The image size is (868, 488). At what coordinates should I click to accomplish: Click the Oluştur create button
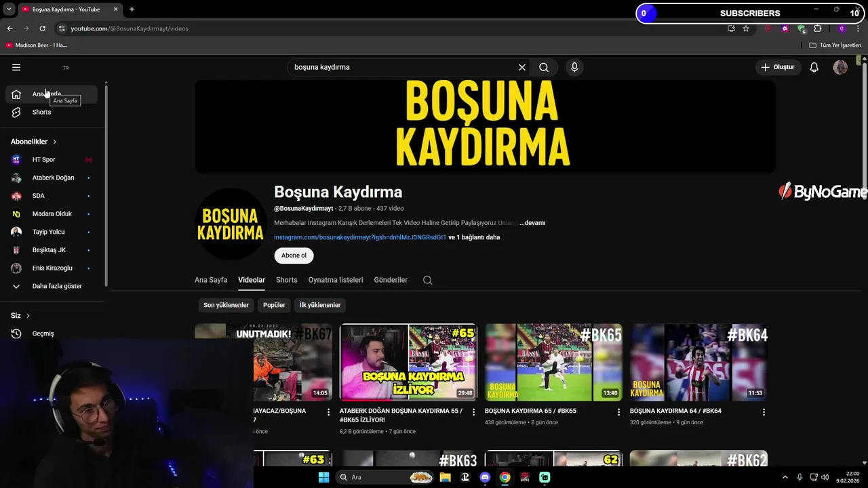pos(778,67)
